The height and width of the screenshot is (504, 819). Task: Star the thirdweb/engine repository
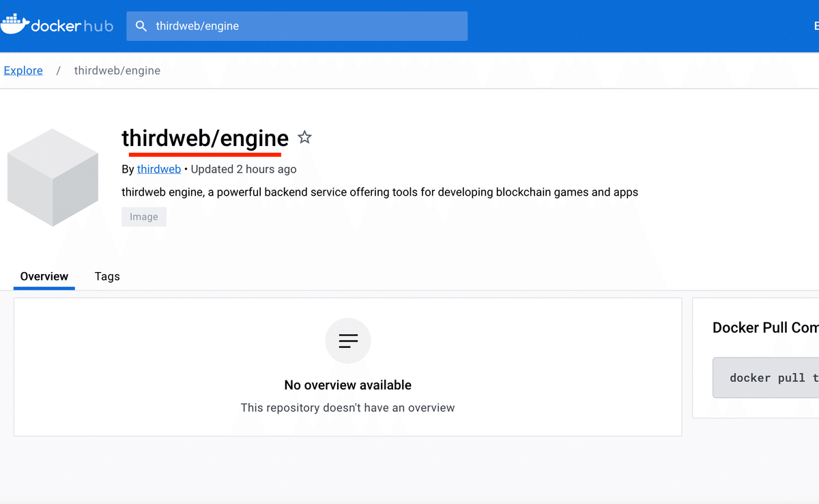point(305,138)
